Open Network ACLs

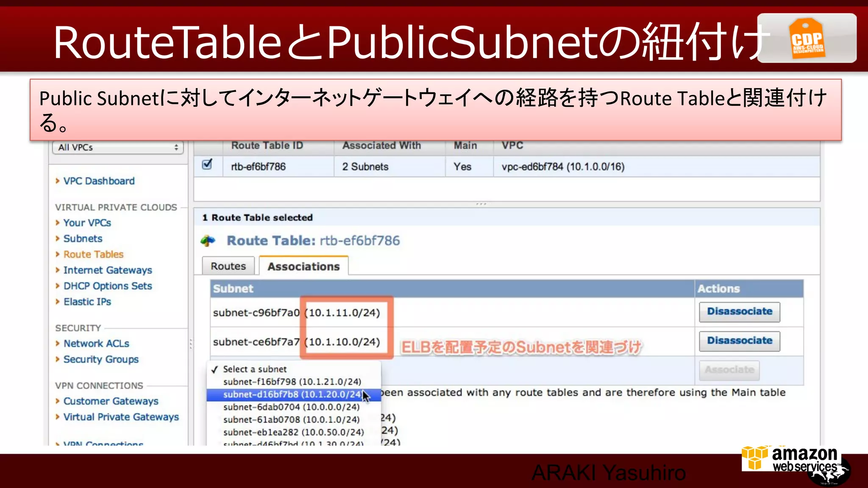pos(96,344)
